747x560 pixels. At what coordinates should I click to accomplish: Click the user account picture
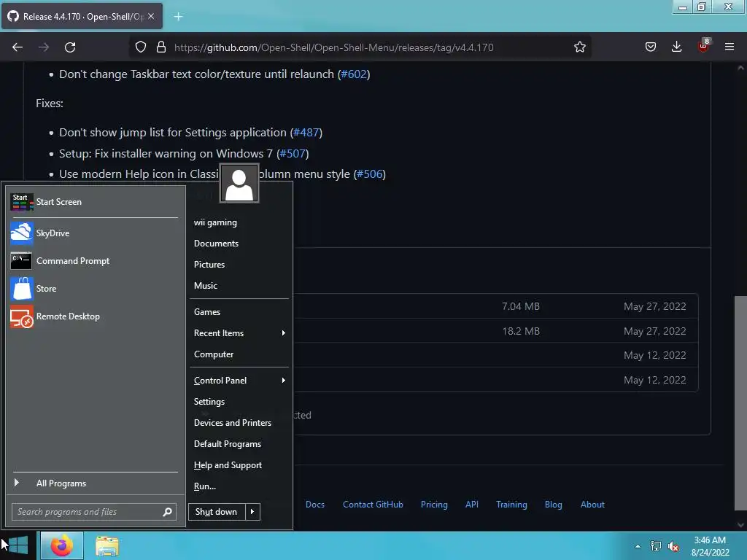239,183
